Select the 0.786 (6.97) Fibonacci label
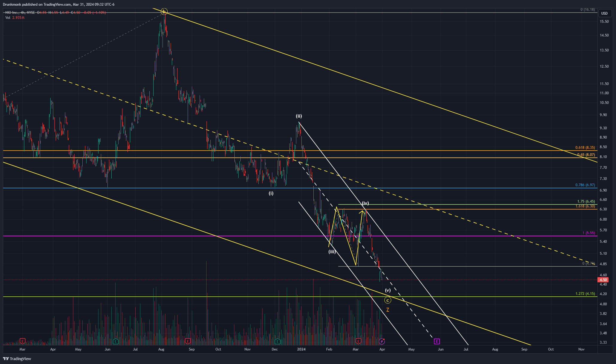The width and height of the screenshot is (616, 364). (585, 185)
